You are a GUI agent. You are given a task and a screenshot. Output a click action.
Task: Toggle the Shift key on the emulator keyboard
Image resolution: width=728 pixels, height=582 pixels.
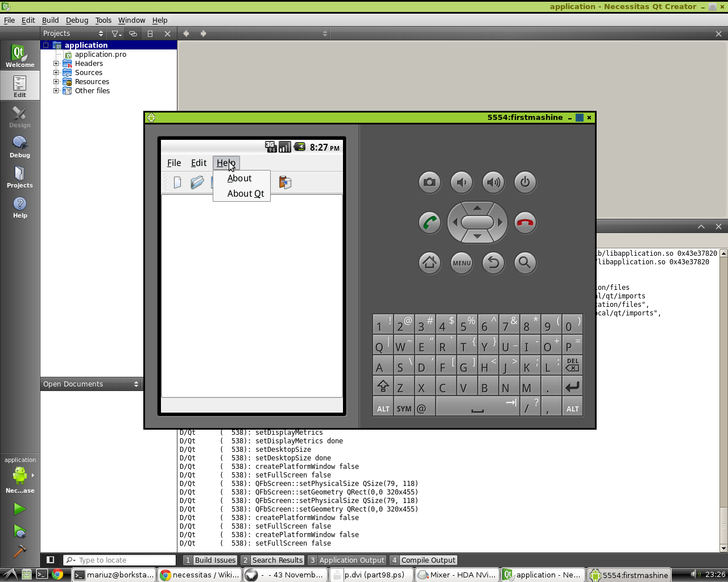(x=382, y=385)
